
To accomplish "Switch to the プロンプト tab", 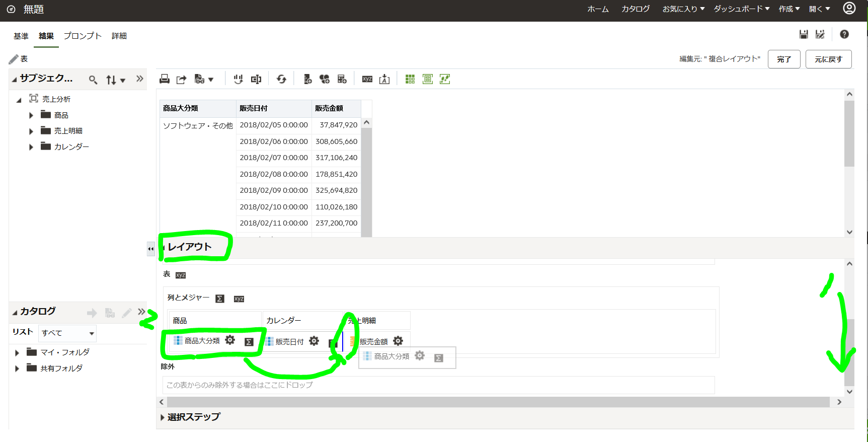I will point(83,36).
